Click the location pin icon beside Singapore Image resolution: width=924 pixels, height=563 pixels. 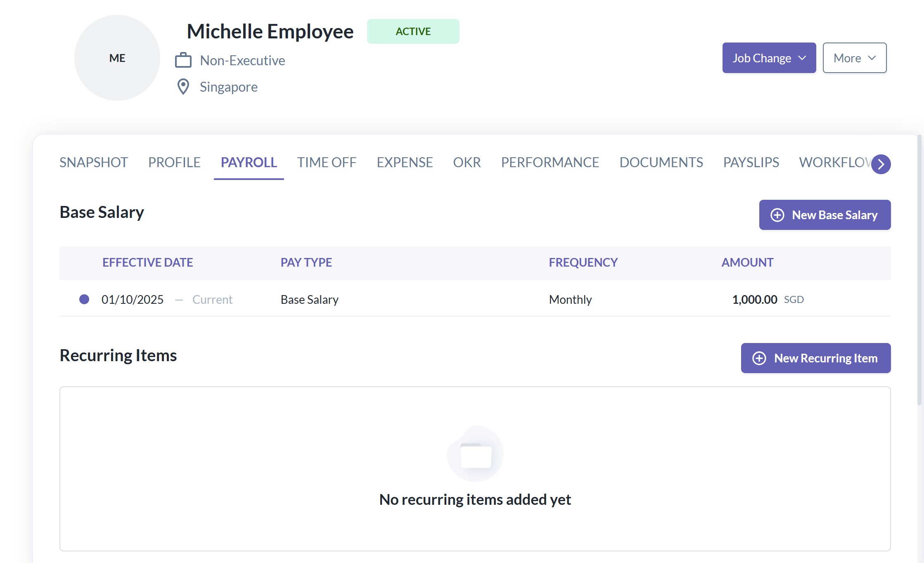click(x=183, y=87)
